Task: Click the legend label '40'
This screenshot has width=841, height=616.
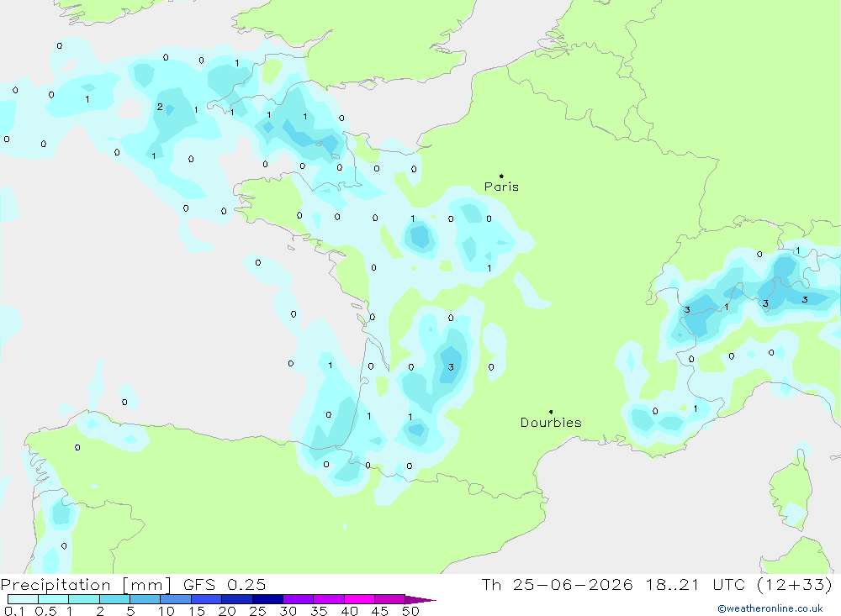Action: (349, 611)
